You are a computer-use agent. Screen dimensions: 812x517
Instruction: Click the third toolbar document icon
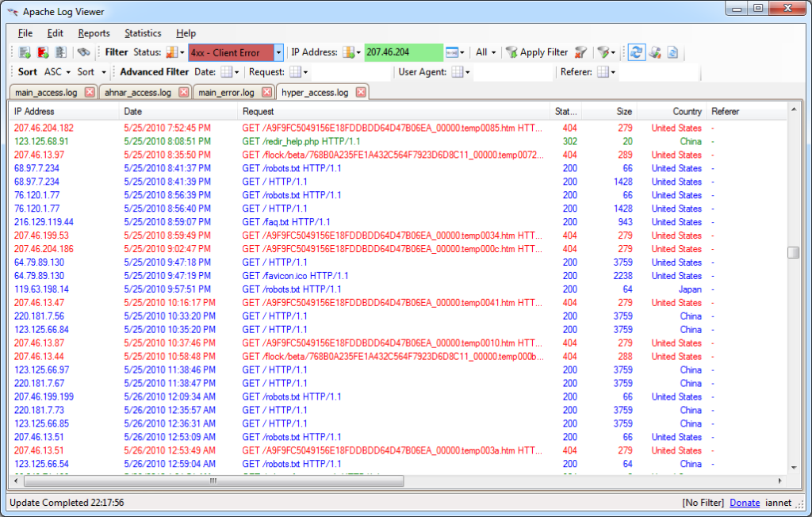(61, 52)
